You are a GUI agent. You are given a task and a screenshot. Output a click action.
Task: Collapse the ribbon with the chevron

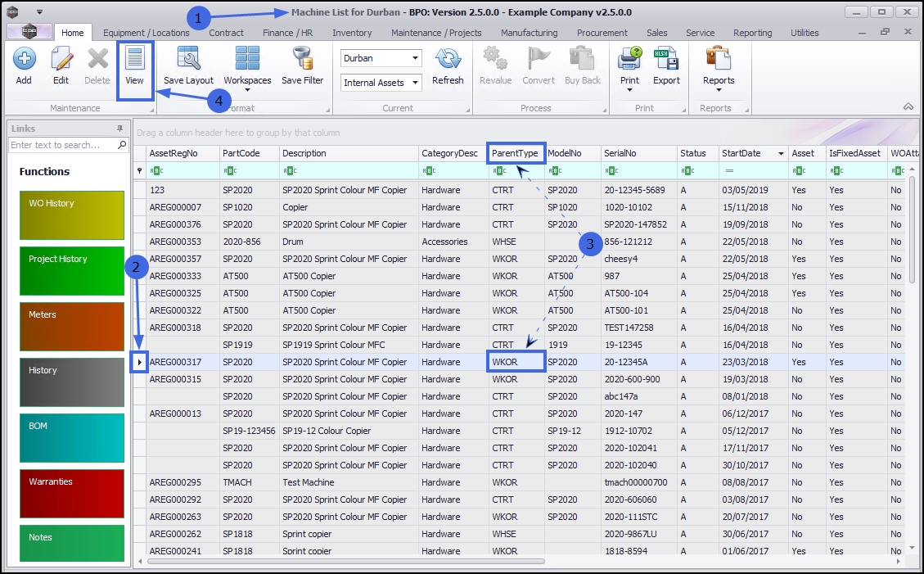[908, 107]
